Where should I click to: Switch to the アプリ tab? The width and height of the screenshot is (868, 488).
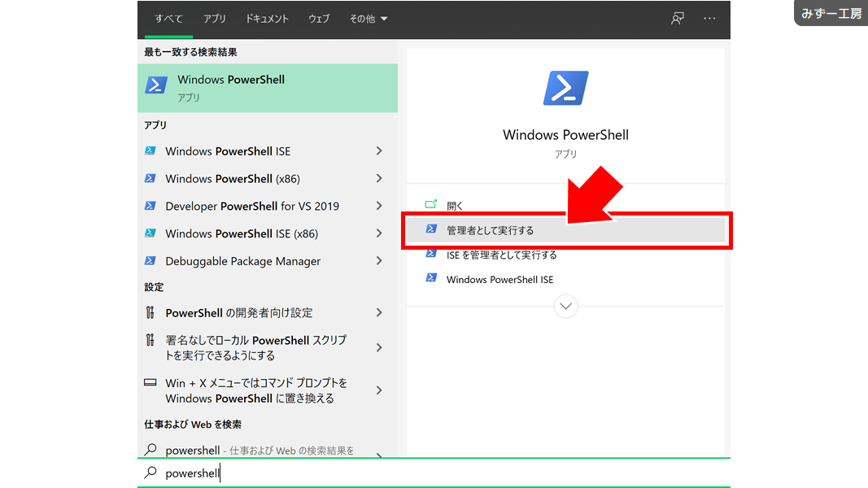point(214,19)
